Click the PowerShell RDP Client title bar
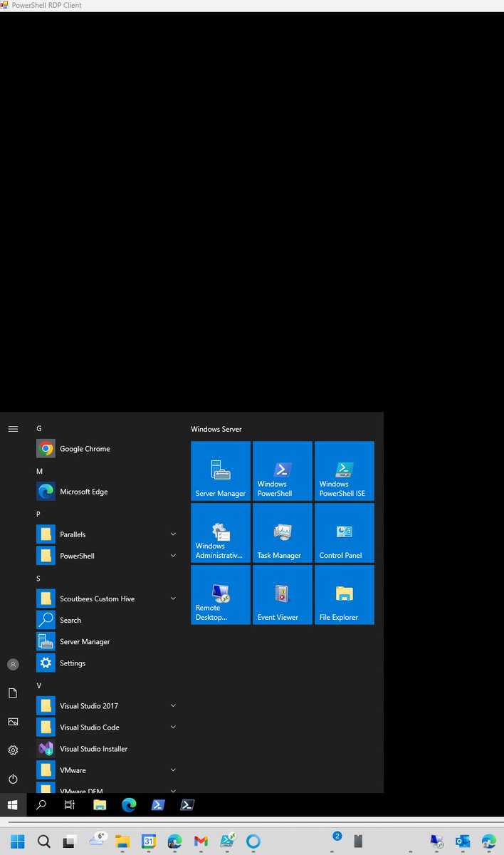504x855 pixels. click(x=252, y=5)
